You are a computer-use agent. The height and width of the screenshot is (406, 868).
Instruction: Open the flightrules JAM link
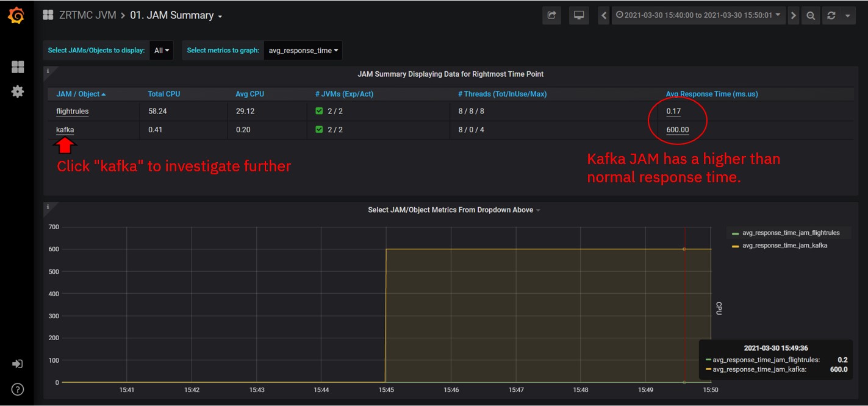[x=73, y=112]
